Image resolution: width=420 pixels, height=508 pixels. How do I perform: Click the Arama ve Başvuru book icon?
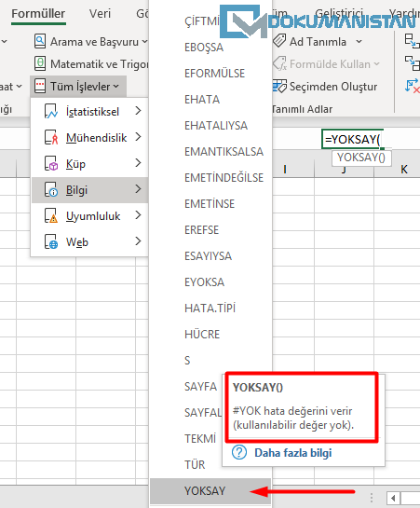tap(40, 41)
